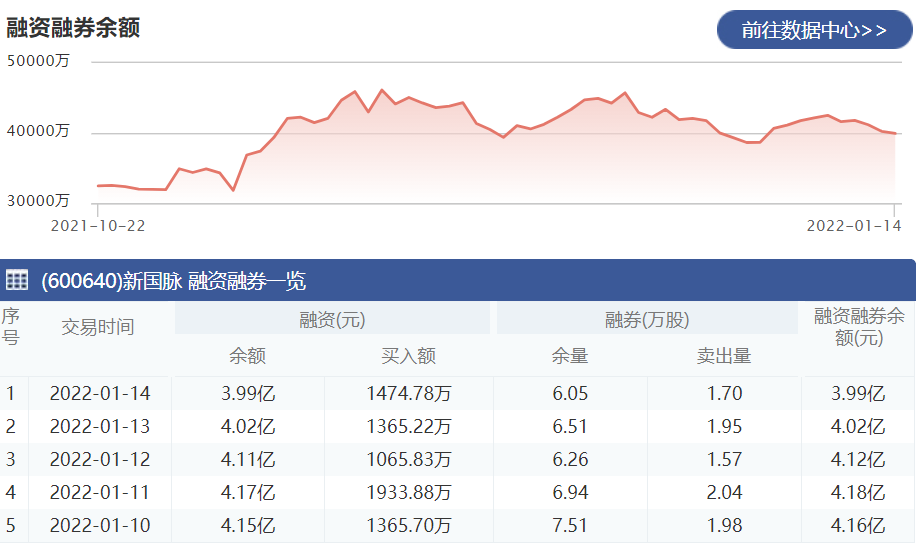Click the 2021-10-22 start date label
The width and height of the screenshot is (916, 553).
tap(98, 226)
